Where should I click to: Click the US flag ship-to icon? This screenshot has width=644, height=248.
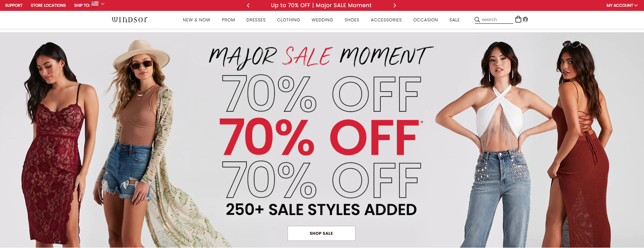95,4
